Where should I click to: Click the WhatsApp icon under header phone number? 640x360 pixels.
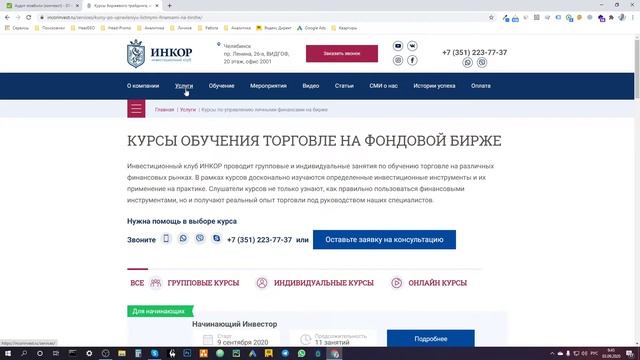point(468,62)
